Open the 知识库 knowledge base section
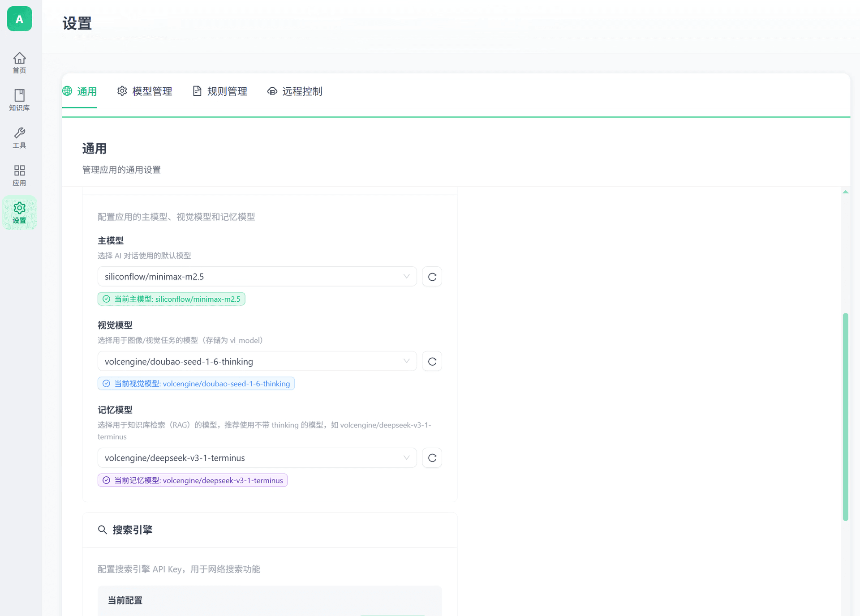The height and width of the screenshot is (616, 860). (x=19, y=100)
